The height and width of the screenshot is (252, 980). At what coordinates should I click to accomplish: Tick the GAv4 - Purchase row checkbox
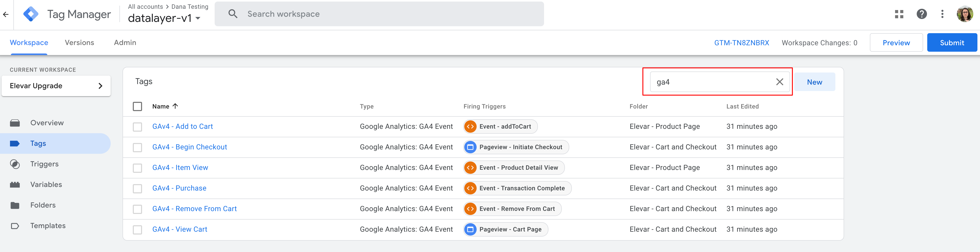(x=137, y=188)
